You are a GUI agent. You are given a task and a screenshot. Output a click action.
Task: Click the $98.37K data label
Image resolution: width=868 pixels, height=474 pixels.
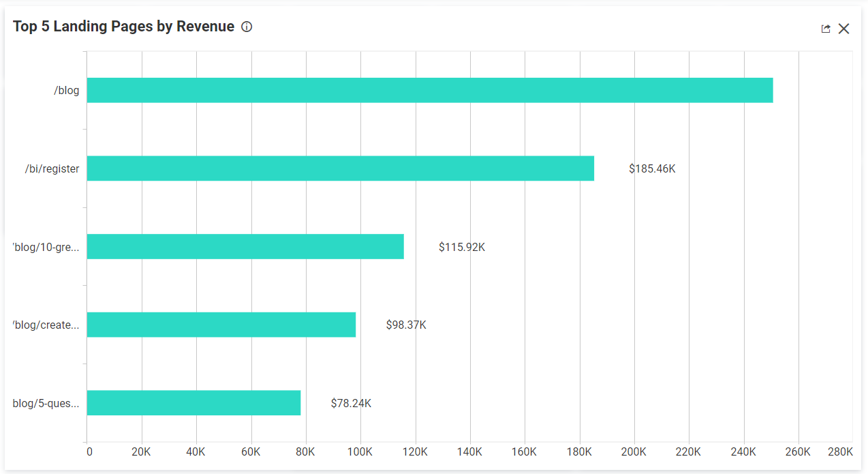coord(406,325)
